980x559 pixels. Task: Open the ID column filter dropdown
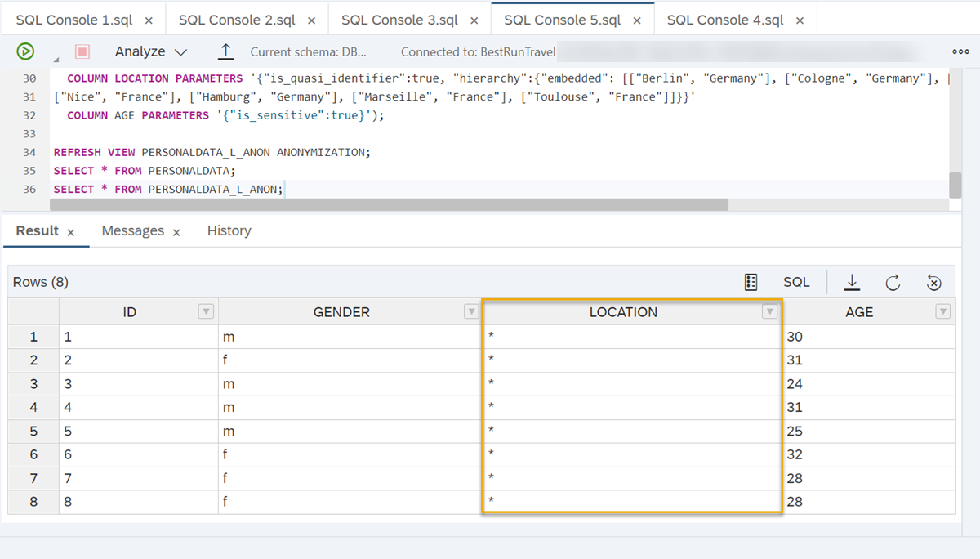(207, 311)
